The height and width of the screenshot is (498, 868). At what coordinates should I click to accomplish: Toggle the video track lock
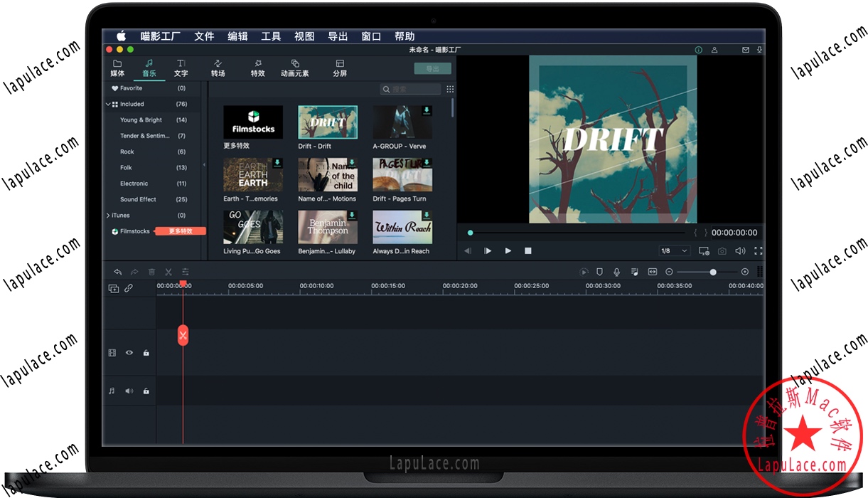(146, 353)
